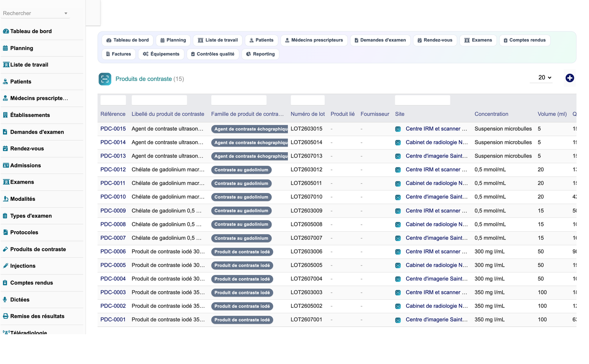Viewport: 589px width, 364px height.
Task: Click the Libellé du produit filter field
Action: pos(159,100)
